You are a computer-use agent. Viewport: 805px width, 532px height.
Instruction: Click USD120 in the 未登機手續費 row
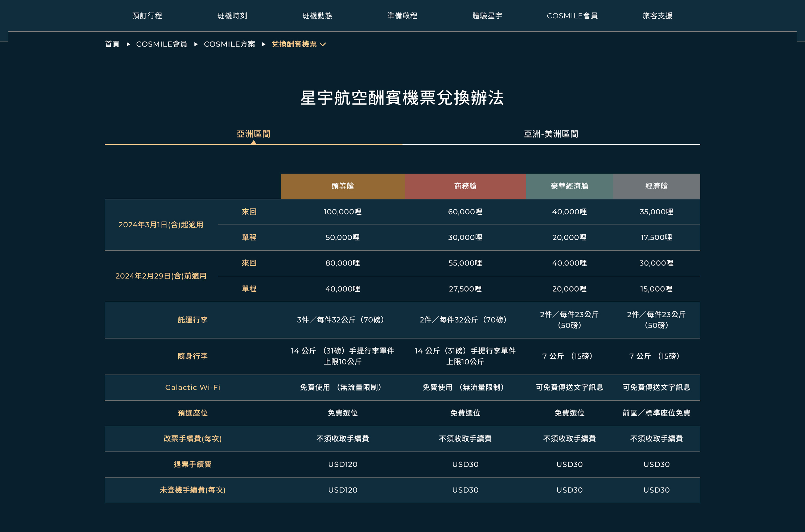tap(343, 490)
